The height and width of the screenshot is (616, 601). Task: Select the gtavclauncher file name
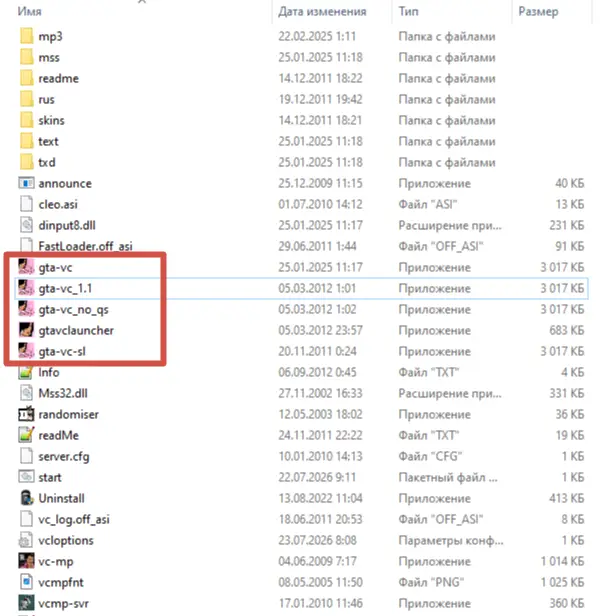click(76, 330)
